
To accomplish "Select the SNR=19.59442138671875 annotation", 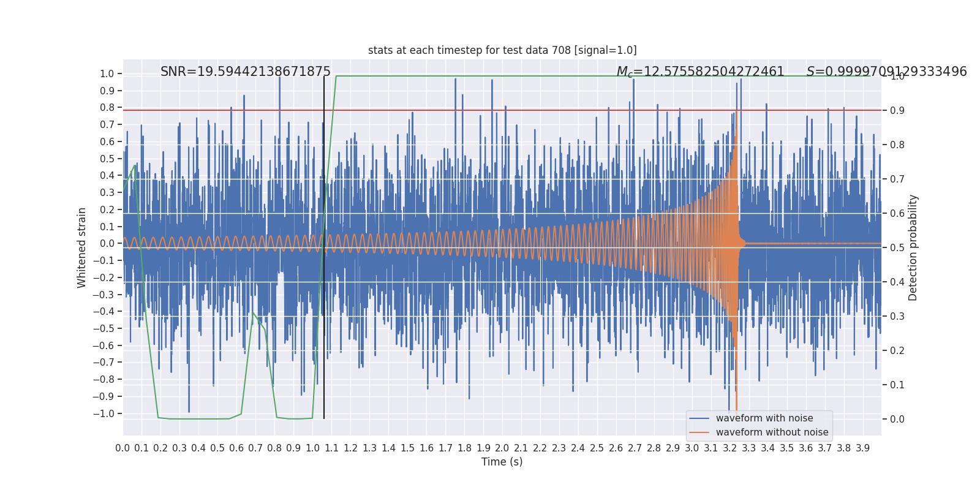I will (246, 72).
